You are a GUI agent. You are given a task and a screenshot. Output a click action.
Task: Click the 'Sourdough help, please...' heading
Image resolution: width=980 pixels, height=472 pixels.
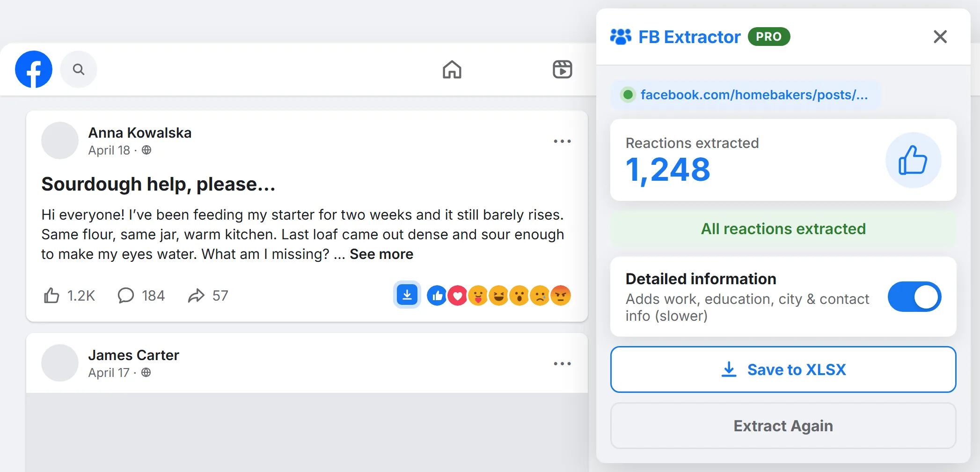pyautogui.click(x=158, y=184)
